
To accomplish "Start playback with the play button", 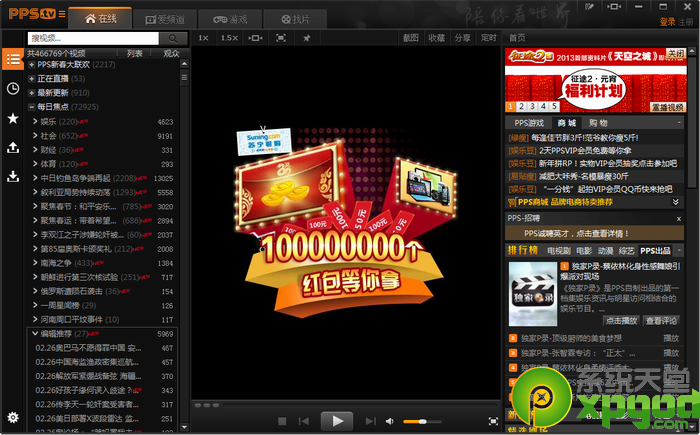I will 337,421.
